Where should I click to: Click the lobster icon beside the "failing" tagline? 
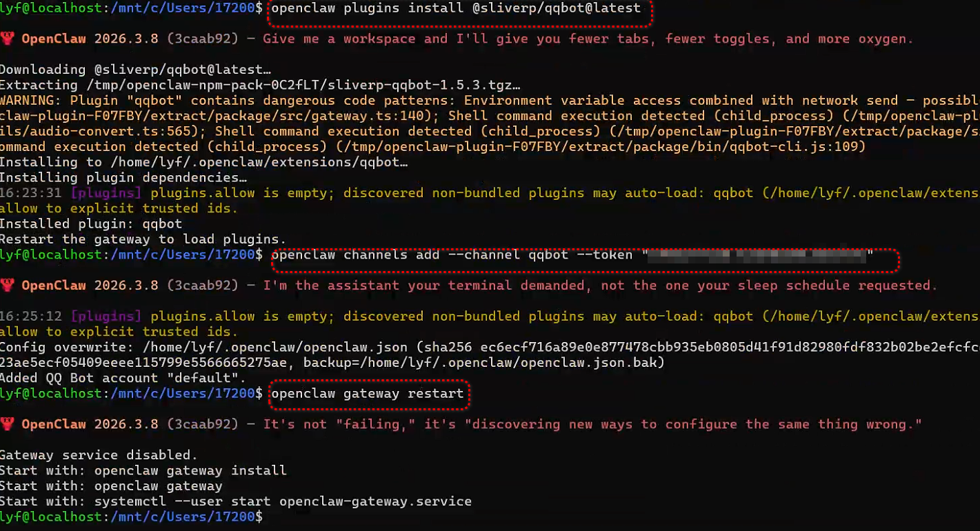[7, 423]
